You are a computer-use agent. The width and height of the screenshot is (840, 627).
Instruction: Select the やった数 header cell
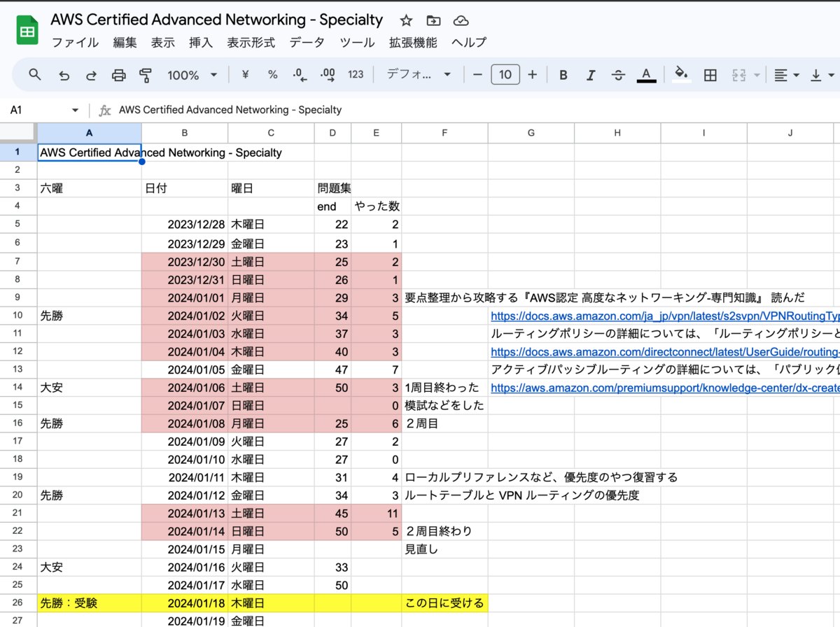[377, 206]
